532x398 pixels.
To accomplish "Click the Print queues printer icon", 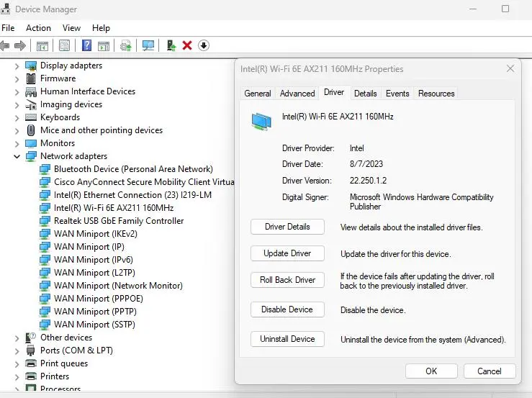I will coord(31,363).
